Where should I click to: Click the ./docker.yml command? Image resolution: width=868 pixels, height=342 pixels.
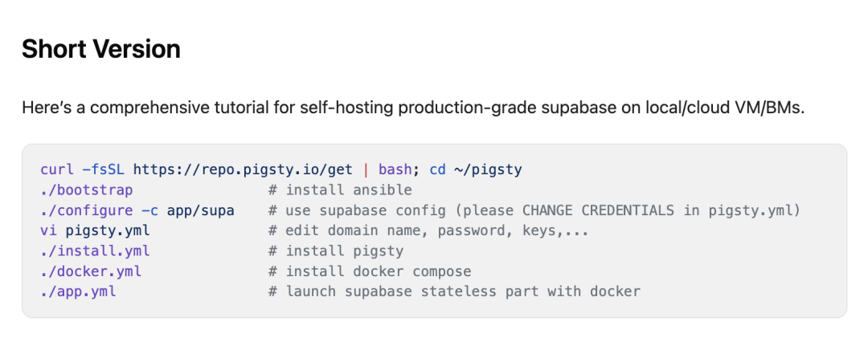(91, 271)
